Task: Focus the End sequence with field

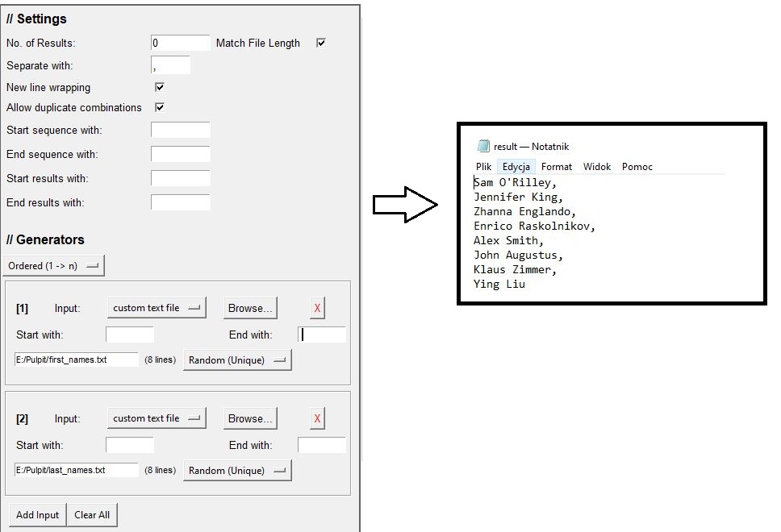Action: [180, 154]
